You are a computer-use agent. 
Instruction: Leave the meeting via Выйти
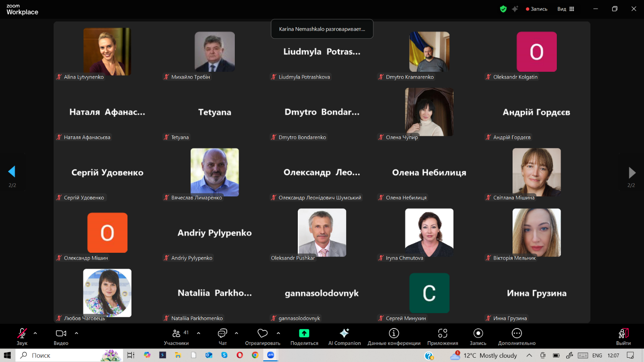(x=624, y=337)
